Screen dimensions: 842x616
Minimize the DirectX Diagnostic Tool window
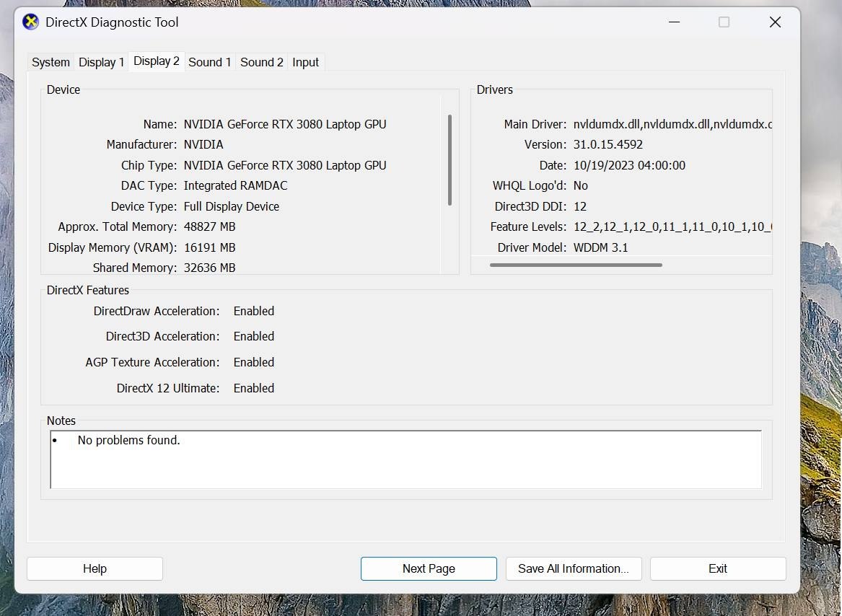click(x=675, y=22)
